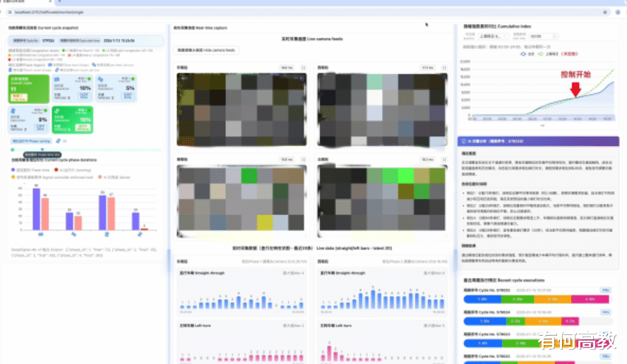Expand the tag on first recent cycle row
Viewport: 627px width, 364px height.
coord(605,291)
